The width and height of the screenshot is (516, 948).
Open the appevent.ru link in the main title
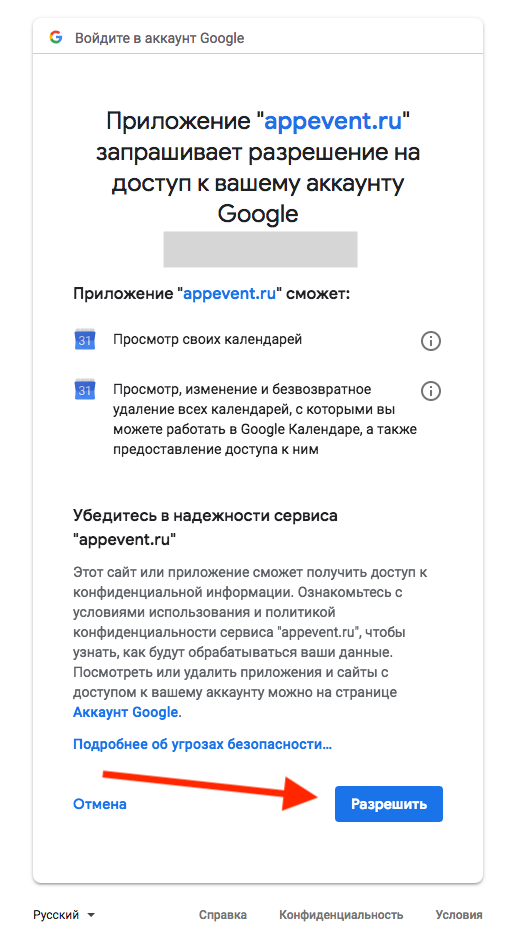(333, 121)
